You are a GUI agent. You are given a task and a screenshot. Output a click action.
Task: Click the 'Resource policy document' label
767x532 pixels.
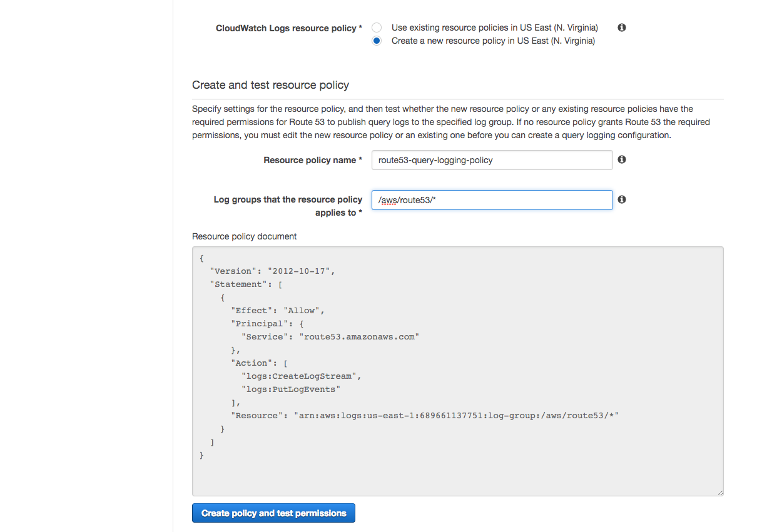coord(244,236)
